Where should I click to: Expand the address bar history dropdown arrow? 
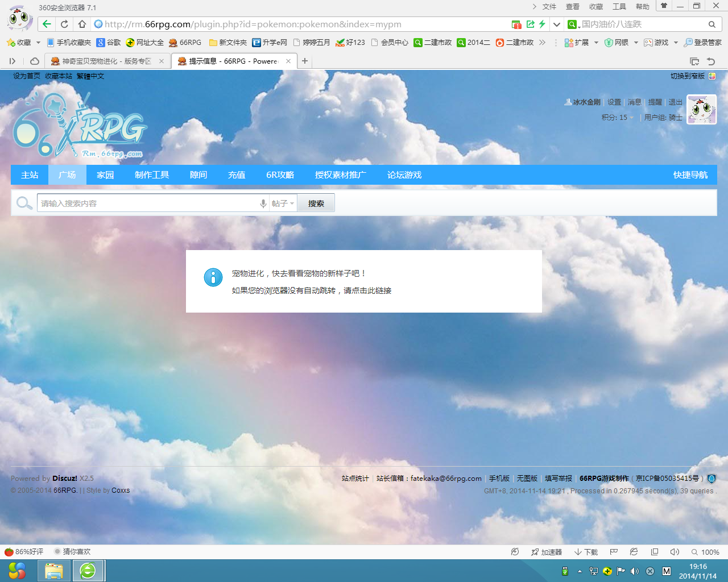pos(557,24)
